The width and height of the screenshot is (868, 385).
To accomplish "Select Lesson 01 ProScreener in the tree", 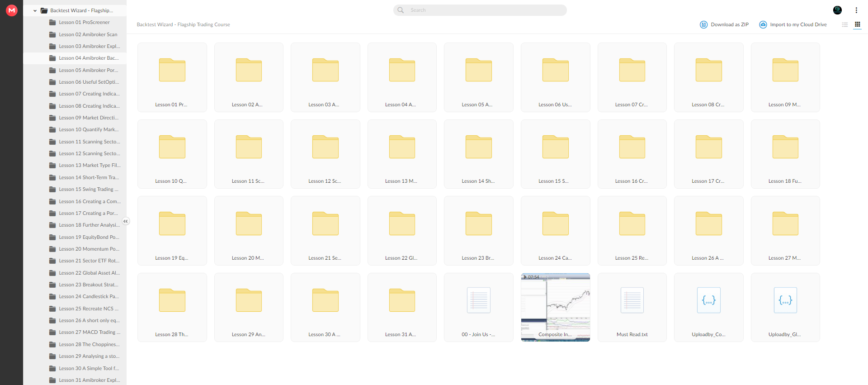I will 75,22.
